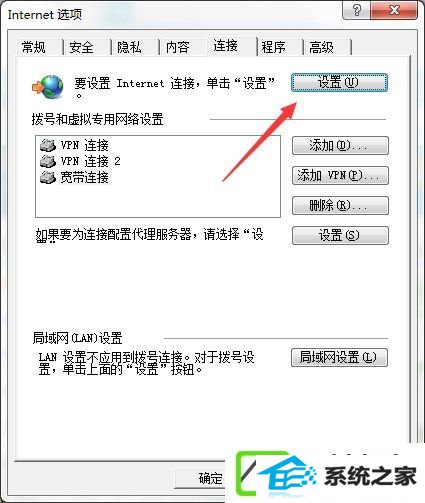Image resolution: width=425 pixels, height=503 pixels.
Task: Open proxy 设置(S) button
Action: tap(340, 235)
